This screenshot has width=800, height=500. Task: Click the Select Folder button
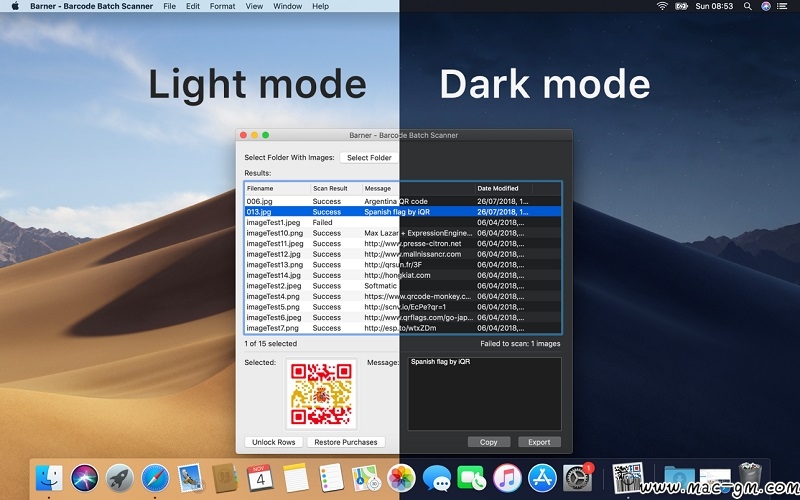[x=368, y=158]
